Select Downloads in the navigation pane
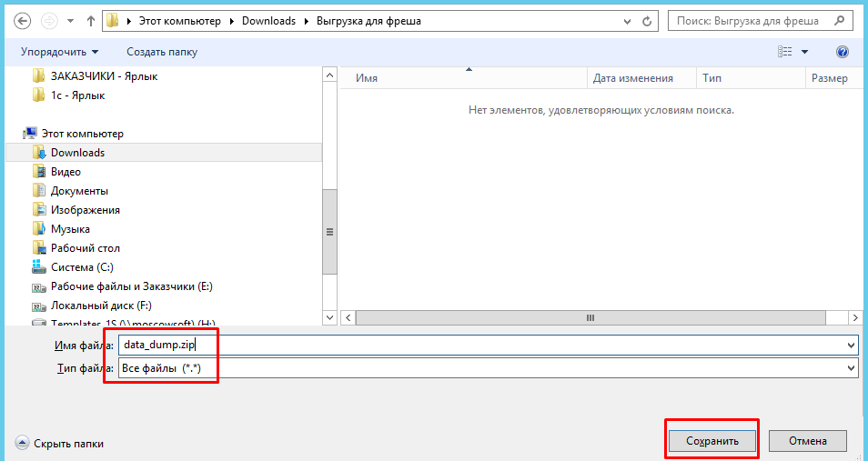 [x=77, y=153]
